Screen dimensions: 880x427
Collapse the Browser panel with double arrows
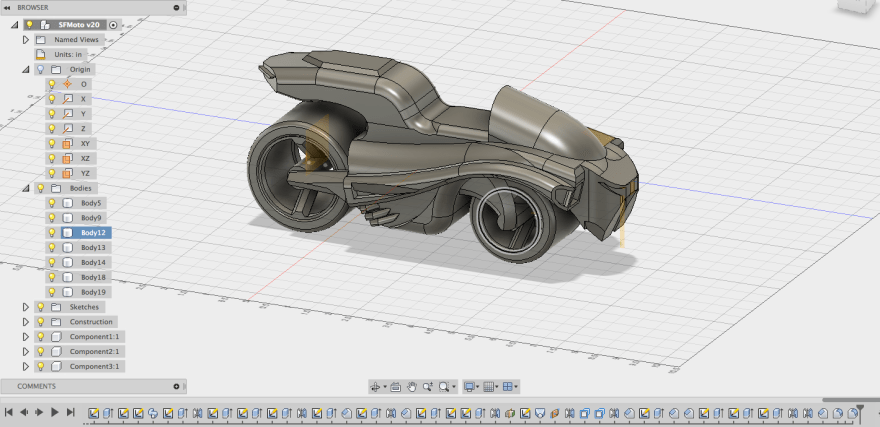[8, 6]
